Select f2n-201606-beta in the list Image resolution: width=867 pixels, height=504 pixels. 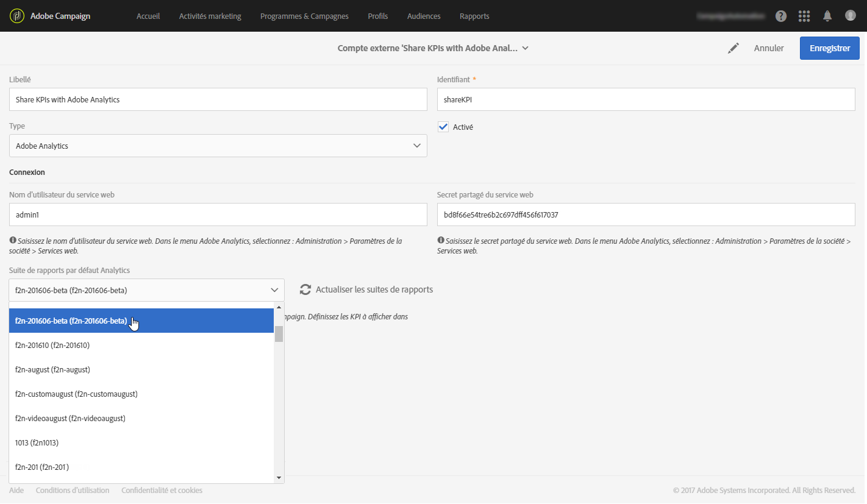[141, 321]
